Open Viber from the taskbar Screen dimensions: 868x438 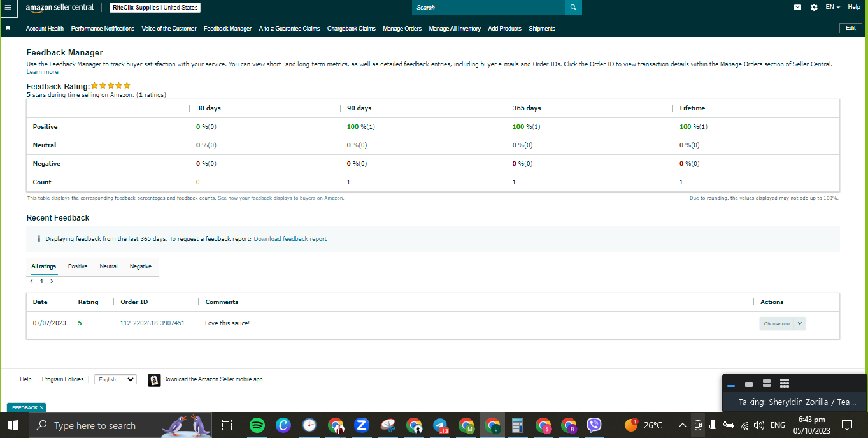(594, 425)
